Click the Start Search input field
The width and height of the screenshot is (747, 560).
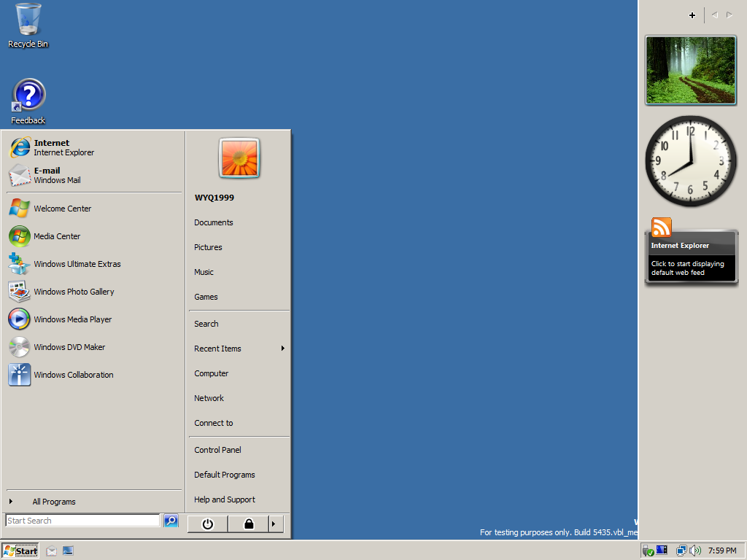pos(83,521)
